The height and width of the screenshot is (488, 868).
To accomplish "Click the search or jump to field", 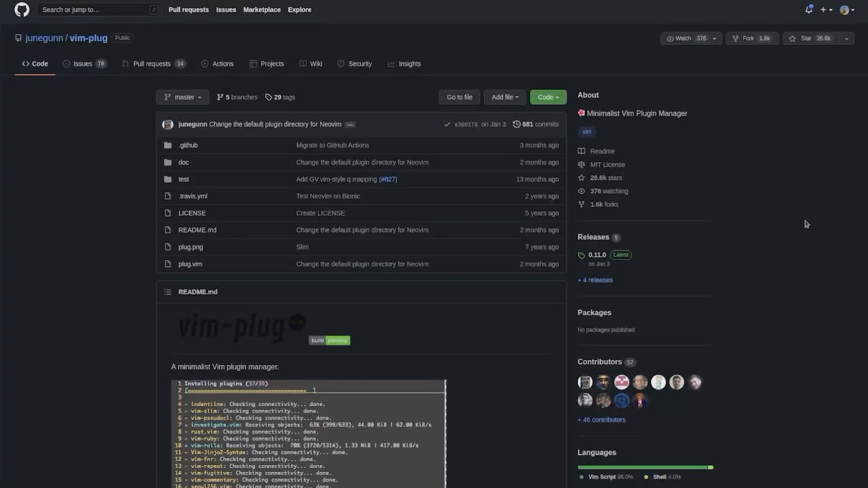I will (98, 10).
